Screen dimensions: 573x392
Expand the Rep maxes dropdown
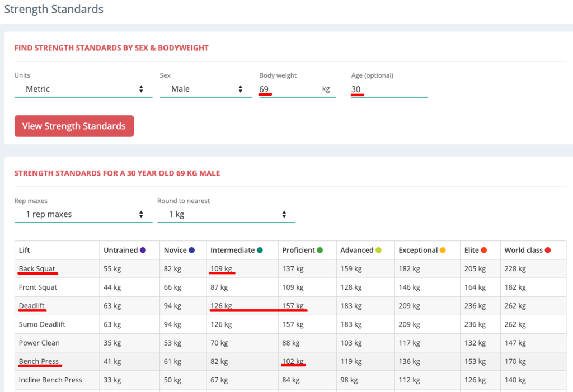pyautogui.click(x=83, y=214)
